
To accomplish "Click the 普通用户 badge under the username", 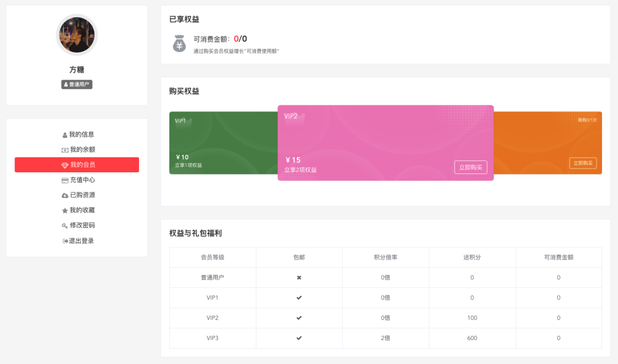I will point(77,85).
